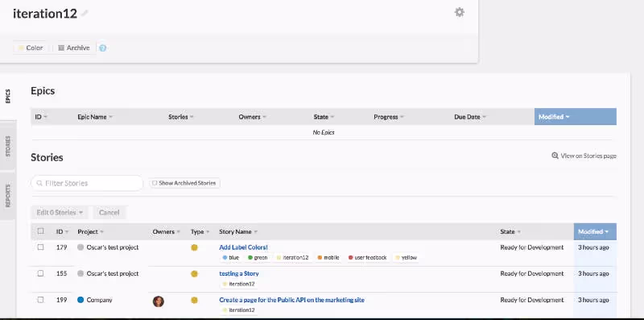Click iteration12 label on story 179

(x=292, y=257)
